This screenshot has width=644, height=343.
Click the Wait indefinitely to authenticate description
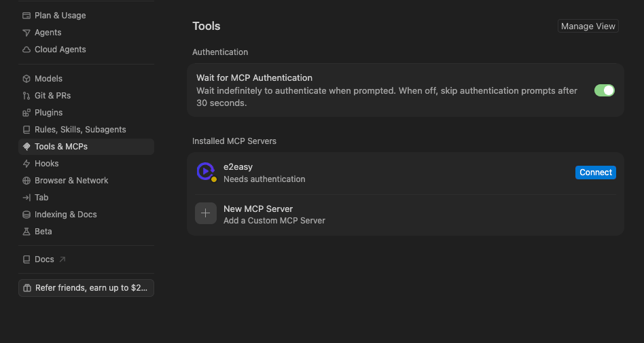point(387,97)
